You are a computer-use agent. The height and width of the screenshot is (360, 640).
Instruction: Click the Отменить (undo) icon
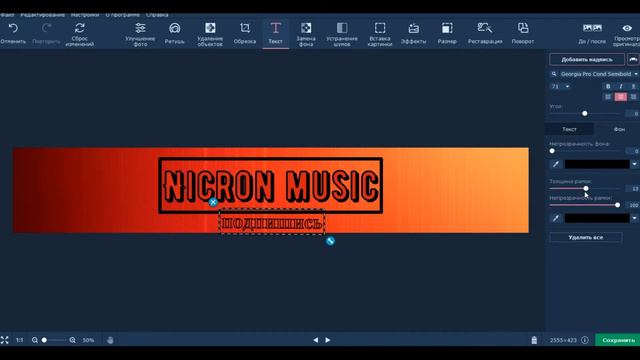[x=13, y=28]
